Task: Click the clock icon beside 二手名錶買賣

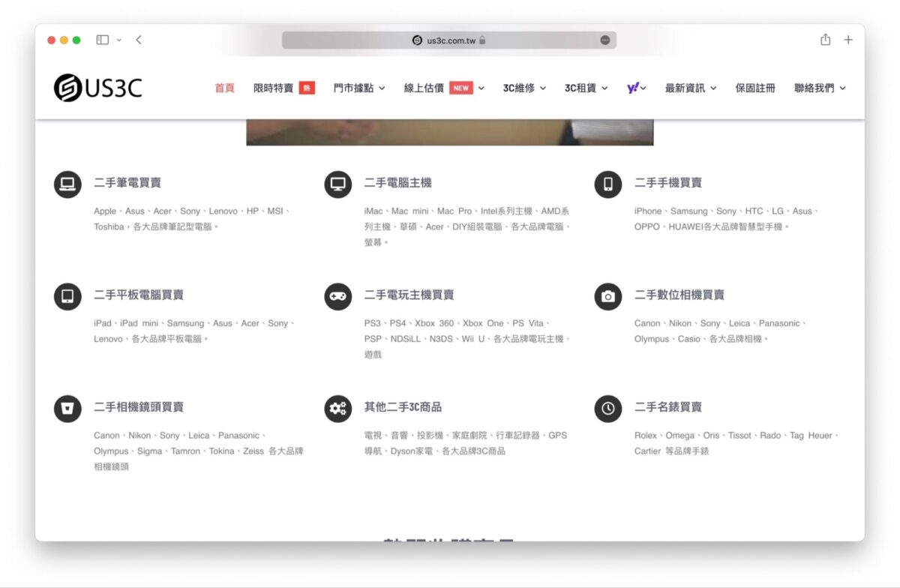Action: (x=608, y=409)
